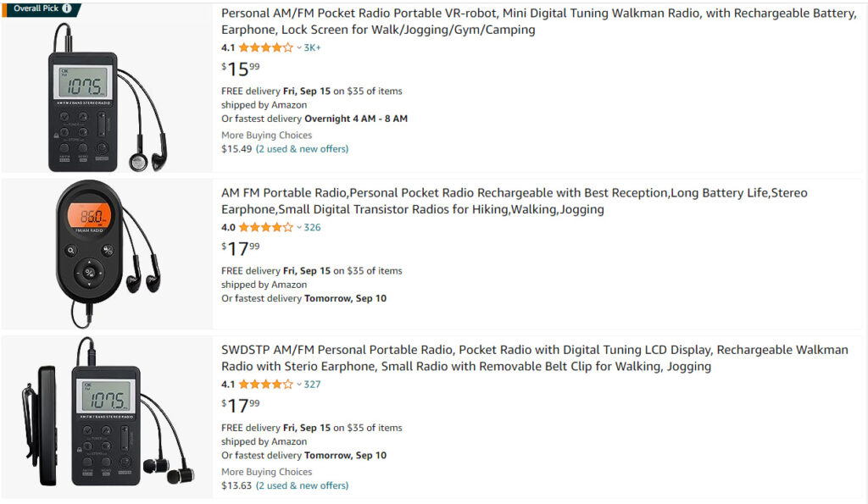868x504 pixels.
Task: Click the SWDSTP radio star rating
Action: pos(265,384)
